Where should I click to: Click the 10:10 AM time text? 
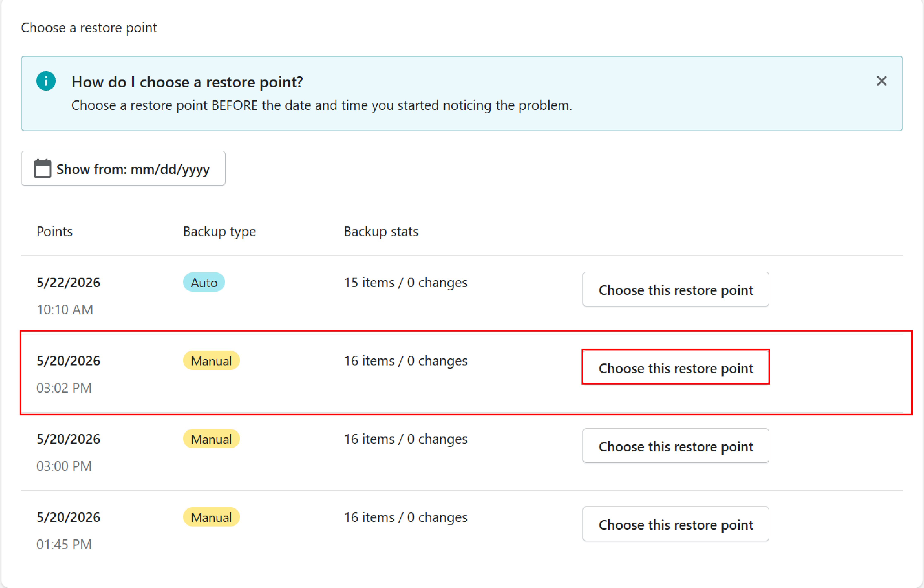tap(65, 310)
